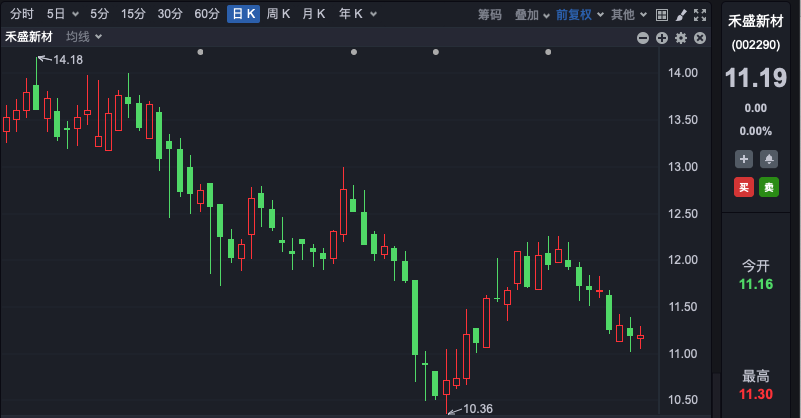Open the 均线 moving average dropdown
The height and width of the screenshot is (418, 801).
point(84,37)
